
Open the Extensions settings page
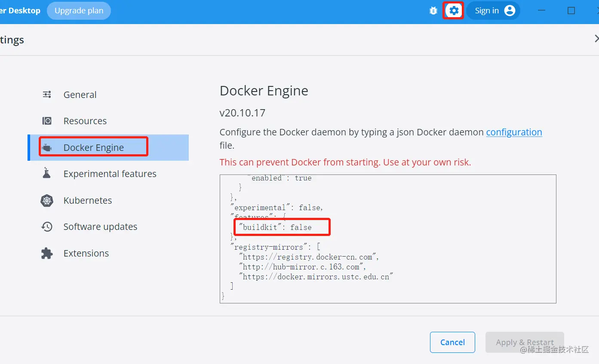click(x=86, y=253)
